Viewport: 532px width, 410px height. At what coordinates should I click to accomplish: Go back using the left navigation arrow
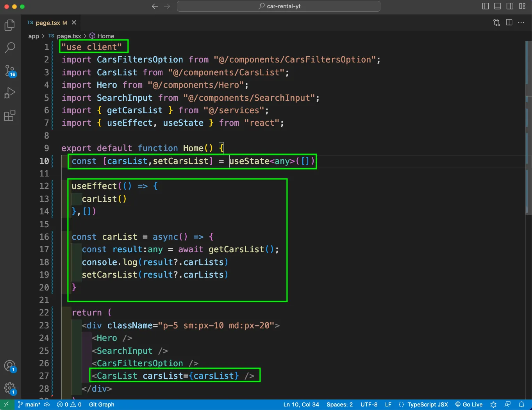pyautogui.click(x=155, y=6)
